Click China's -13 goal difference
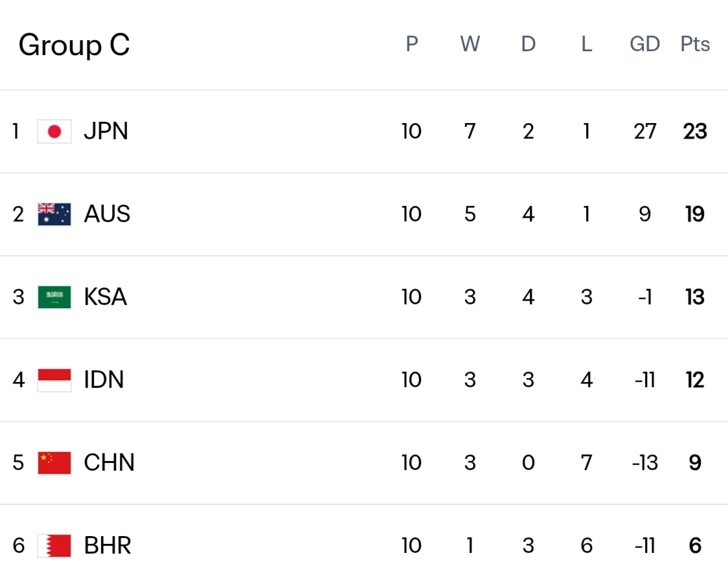This screenshot has width=728, height=571. click(645, 463)
